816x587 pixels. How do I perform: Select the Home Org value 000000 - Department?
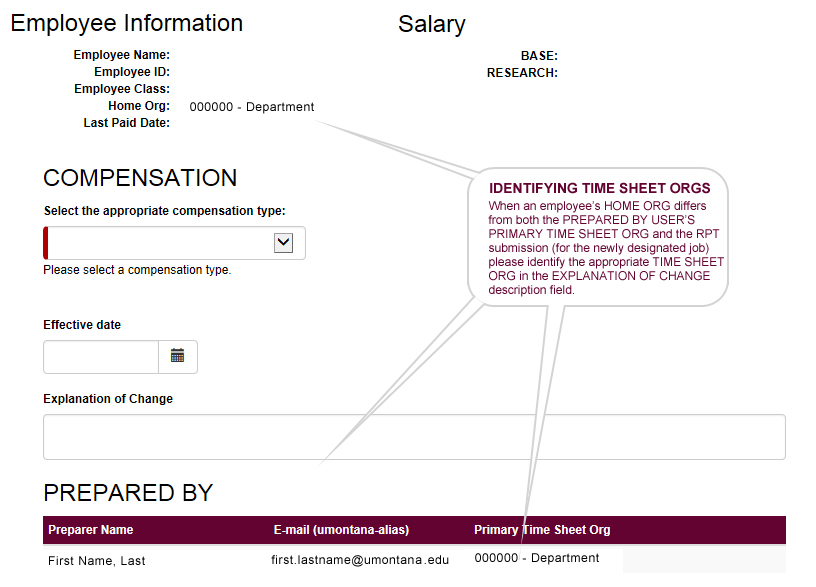click(251, 106)
